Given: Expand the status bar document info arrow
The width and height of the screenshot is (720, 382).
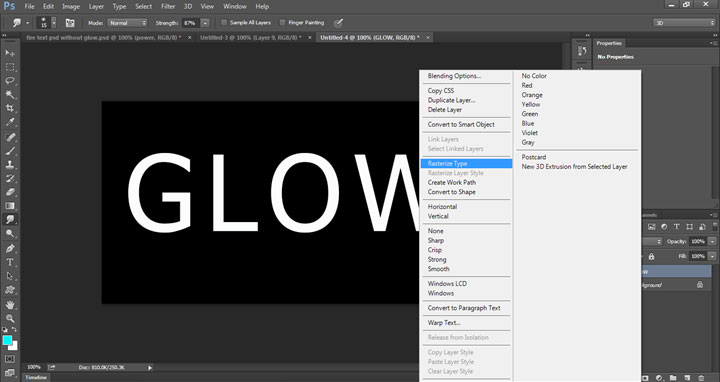Looking at the screenshot, I should pos(150,367).
